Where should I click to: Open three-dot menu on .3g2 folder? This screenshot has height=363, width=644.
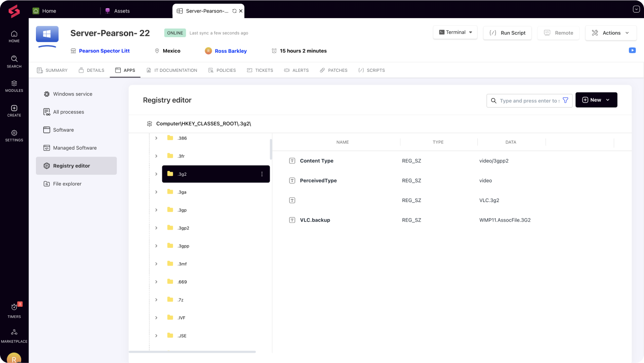tap(262, 174)
